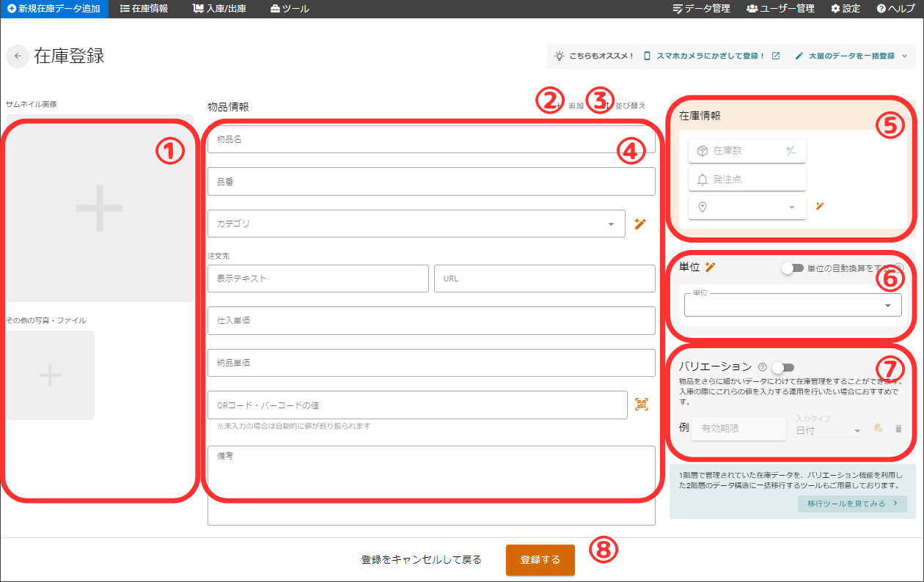Viewport: 924px width, 582px height.
Task: Click the QR code scan icon
Action: [642, 405]
